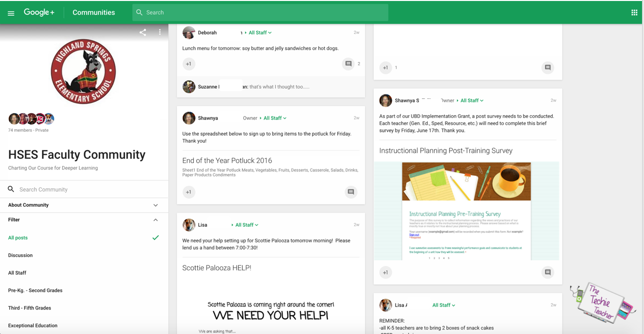Viewport: 644px width, 334px height.
Task: Collapse the Filter section
Action: [156, 220]
